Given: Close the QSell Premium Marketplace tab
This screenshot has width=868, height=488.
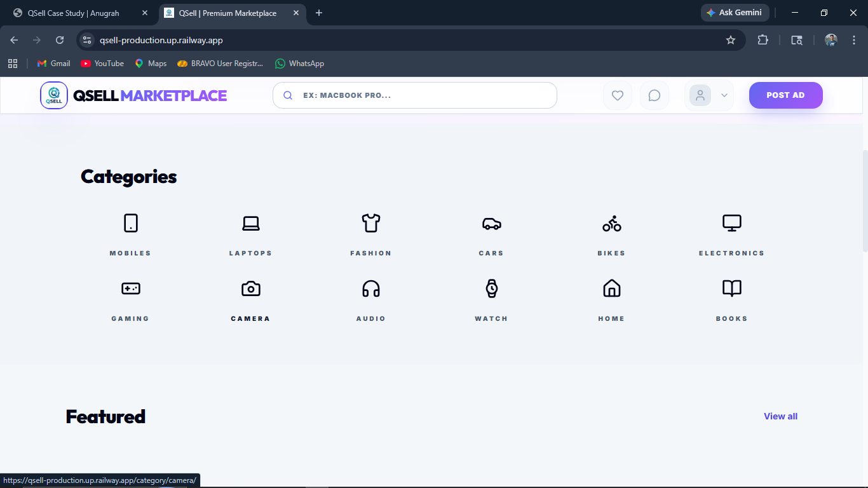Looking at the screenshot, I should (296, 13).
